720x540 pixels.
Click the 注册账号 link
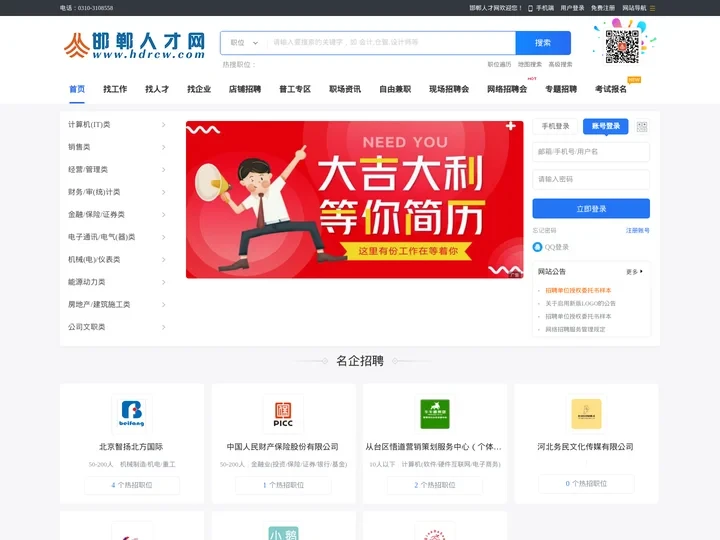(x=638, y=231)
